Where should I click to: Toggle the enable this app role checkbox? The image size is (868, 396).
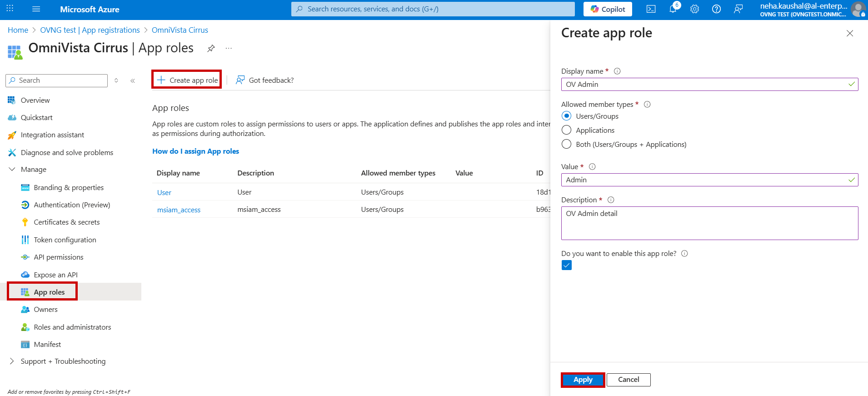pos(567,265)
